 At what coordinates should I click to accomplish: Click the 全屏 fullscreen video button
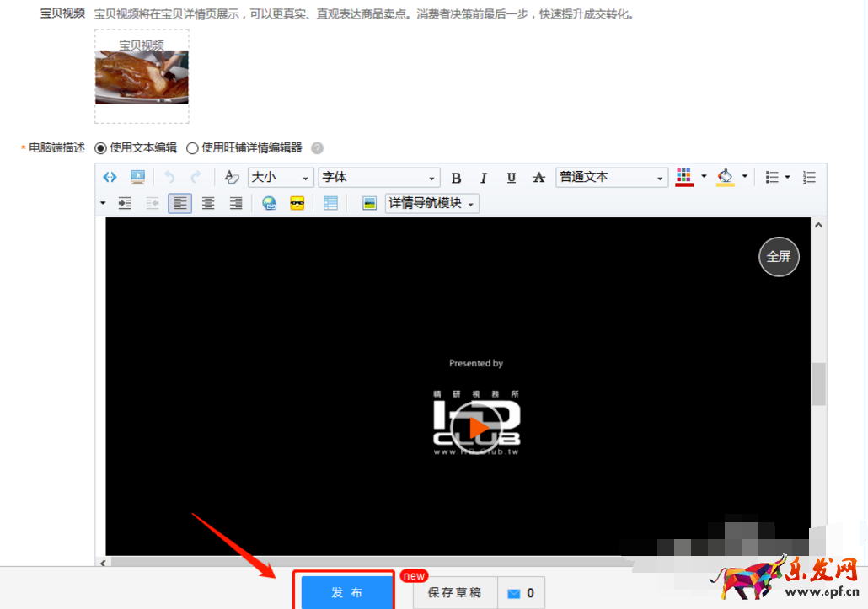pos(779,257)
